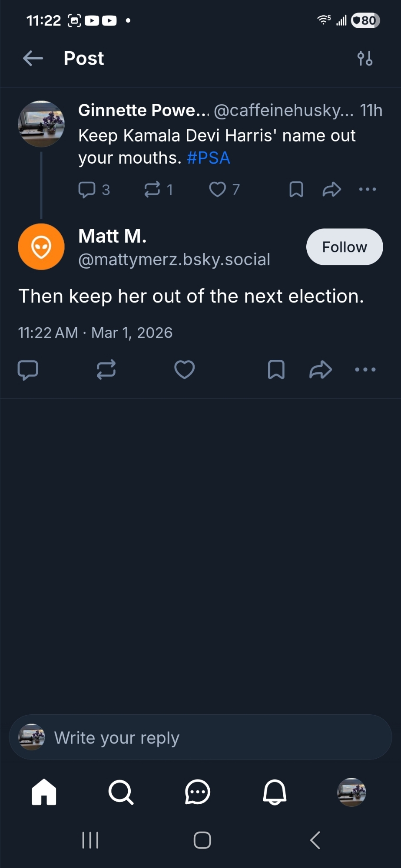Like Ginnette's post with the heart
Image resolution: width=401 pixels, height=868 pixels.
point(217,190)
